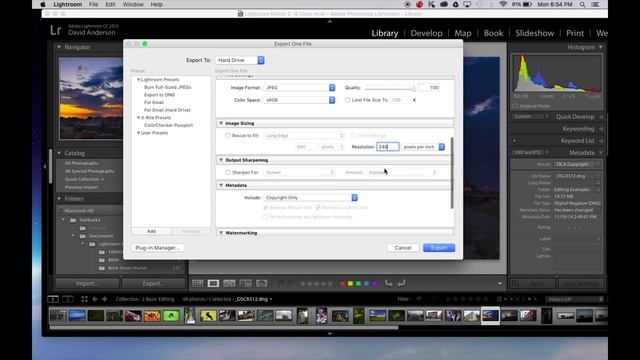Select the highlighted filmstrip thumbnail
The image size is (640, 360).
490,316
